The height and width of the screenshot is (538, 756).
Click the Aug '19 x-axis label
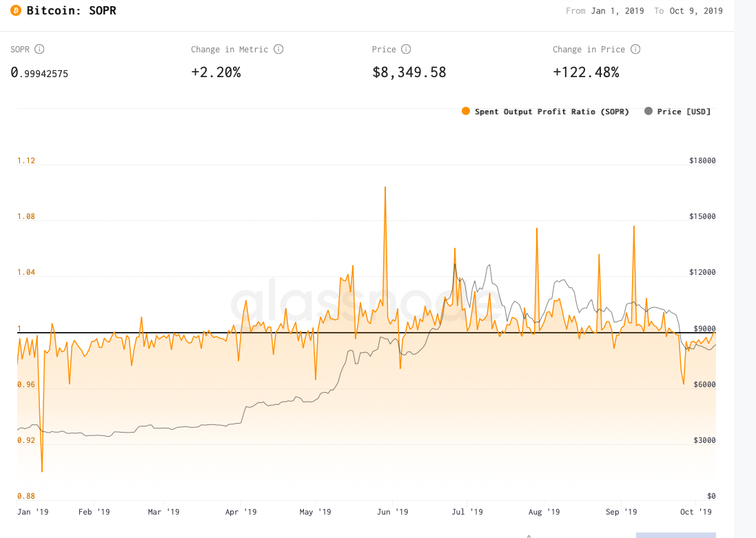(544, 512)
